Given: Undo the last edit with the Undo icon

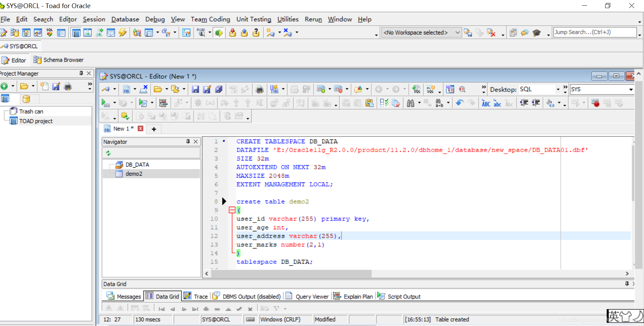Looking at the screenshot, I should (460, 103).
